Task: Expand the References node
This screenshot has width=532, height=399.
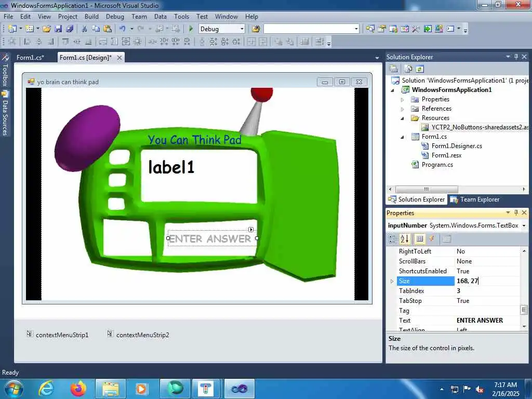Action: click(x=403, y=109)
